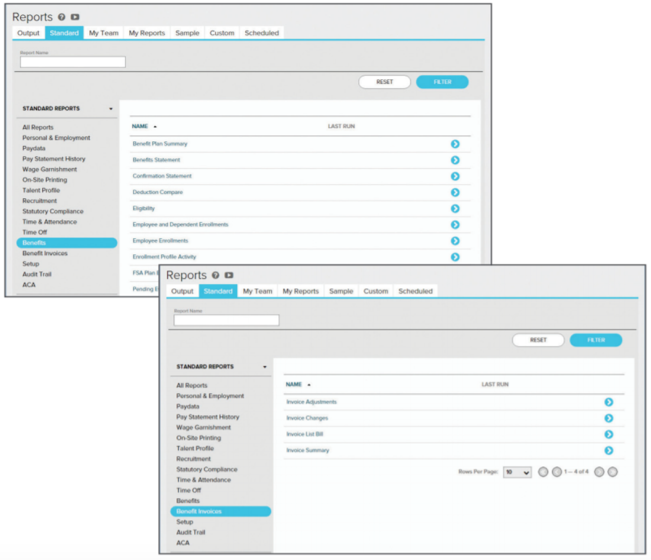Go to first page in front window
Viewport: 651px width, 560px height.
[543, 472]
